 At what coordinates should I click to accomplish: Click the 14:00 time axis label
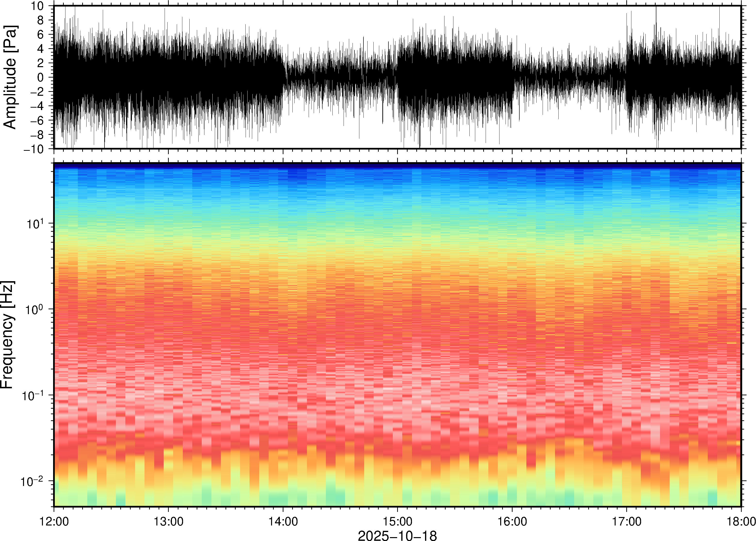point(283,521)
